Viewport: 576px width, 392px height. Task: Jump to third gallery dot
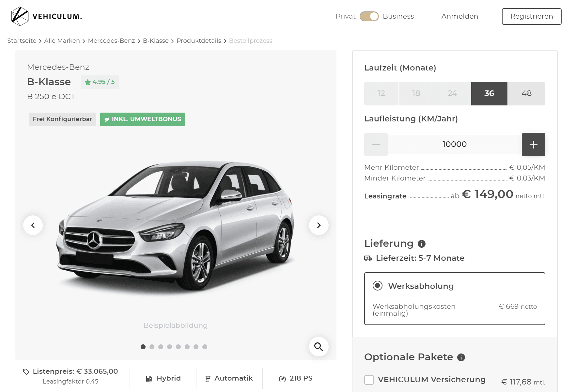161,347
